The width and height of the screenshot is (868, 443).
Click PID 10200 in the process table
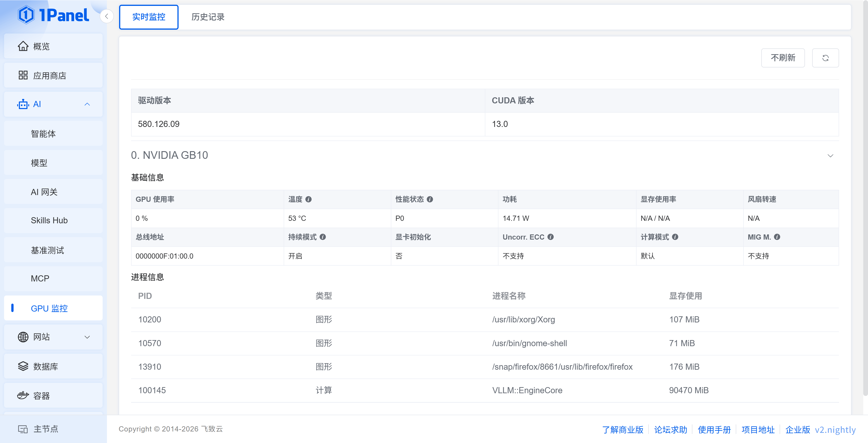(x=150, y=319)
